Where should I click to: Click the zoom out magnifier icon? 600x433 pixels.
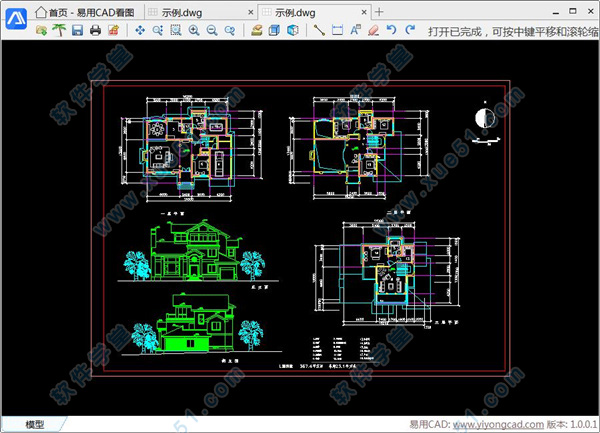[x=212, y=31]
